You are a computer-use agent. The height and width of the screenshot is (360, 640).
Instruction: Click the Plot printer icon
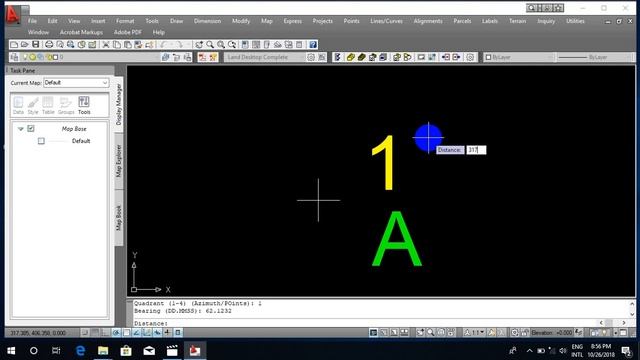pyautogui.click(x=49, y=44)
